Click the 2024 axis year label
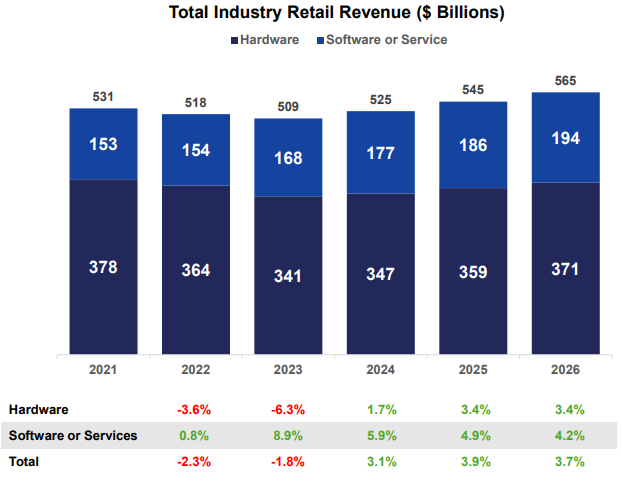This screenshot has height=486, width=621. 381,370
